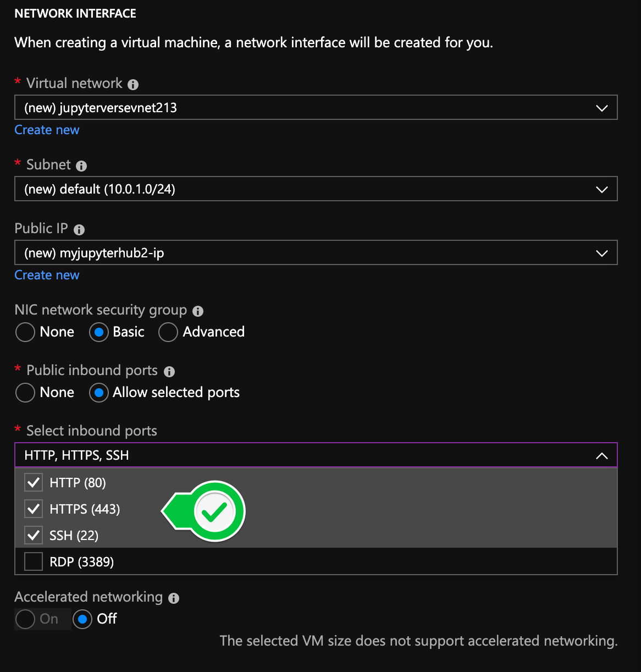Screen dimensions: 641x672
Task: Uncheck the HTTP (80) checkbox
Action: (x=34, y=483)
